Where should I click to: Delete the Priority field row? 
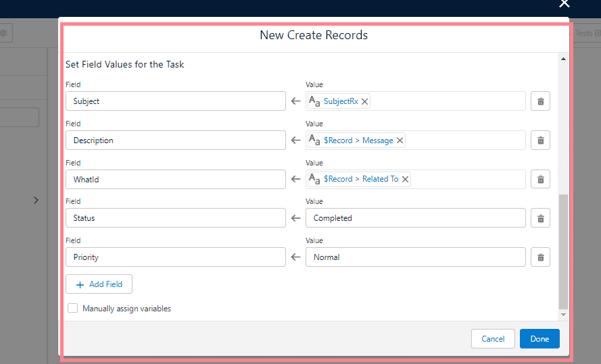pyautogui.click(x=540, y=257)
